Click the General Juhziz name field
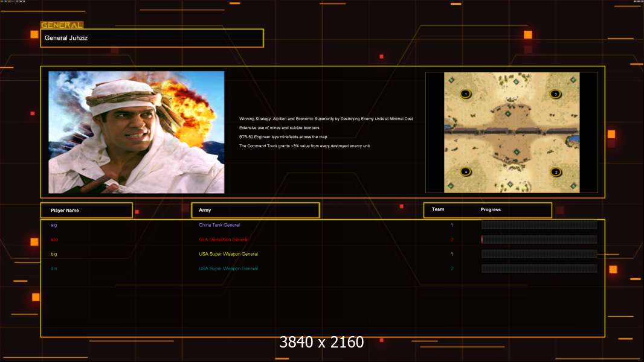Screen dimensions: 644x362 (x=152, y=38)
